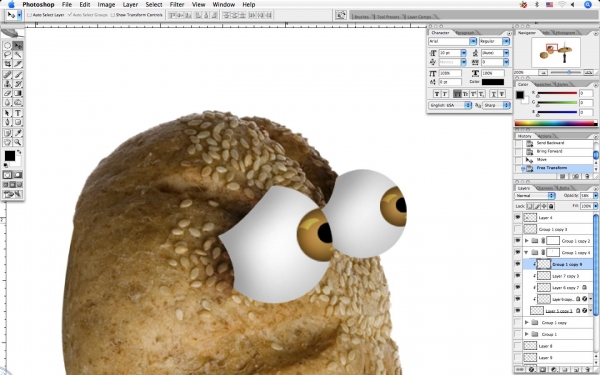Screen dimensions: 600x375
Task: Switch to the Paragraph tab
Action: pyautogui.click(x=465, y=33)
